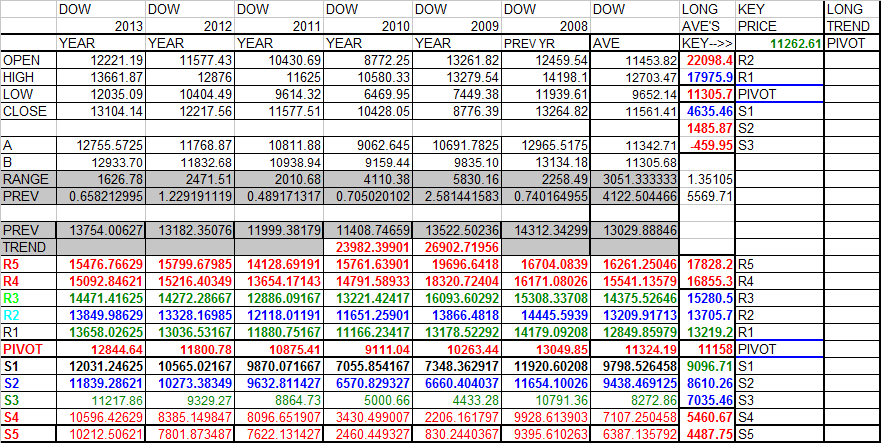Click the 2012 S1 value 10565.02167
The height and width of the screenshot is (443, 881).
[190, 366]
